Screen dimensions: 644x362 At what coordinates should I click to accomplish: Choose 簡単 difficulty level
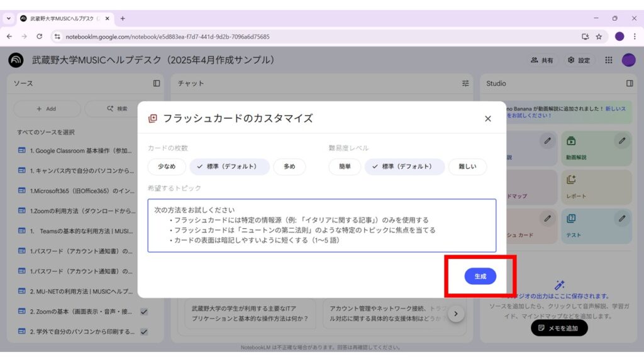345,167
